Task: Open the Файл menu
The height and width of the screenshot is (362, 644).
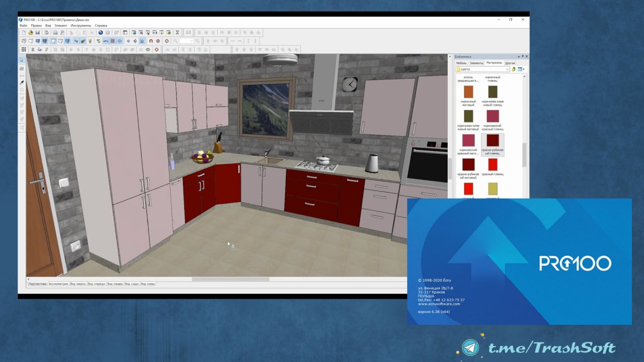Action: tap(23, 25)
